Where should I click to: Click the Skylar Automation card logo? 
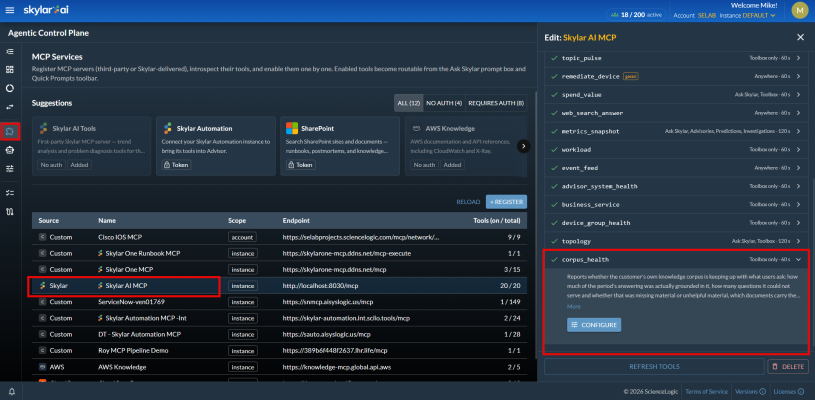167,128
